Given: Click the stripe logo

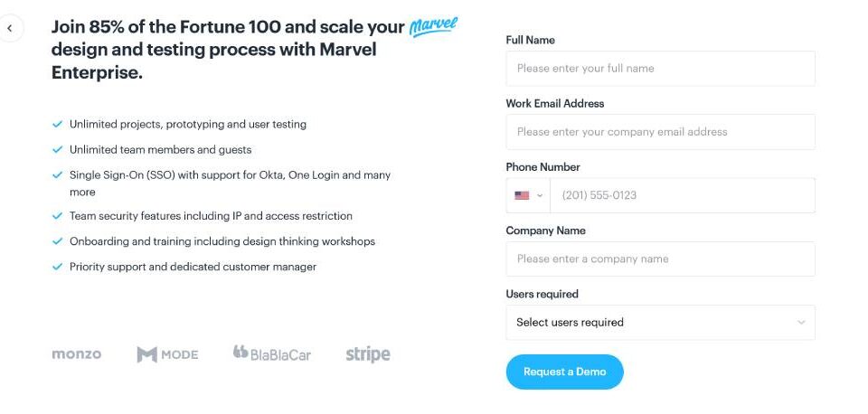Looking at the screenshot, I should (x=368, y=354).
